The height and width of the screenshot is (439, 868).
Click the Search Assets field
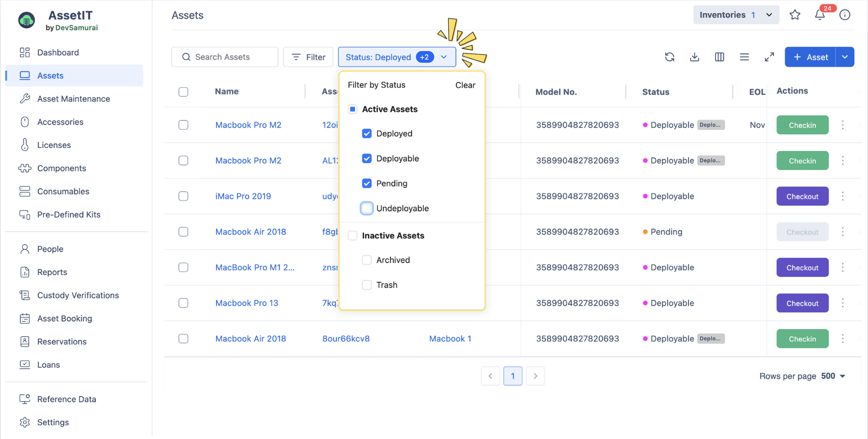225,57
